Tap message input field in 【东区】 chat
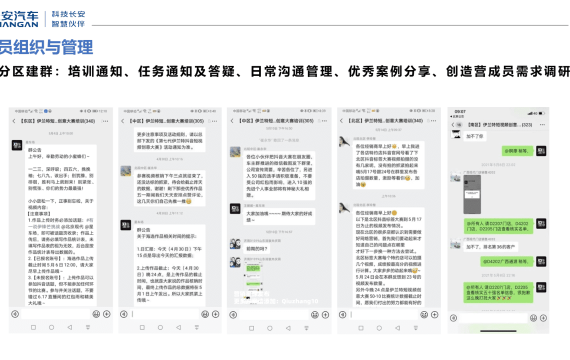Viewport: 570px width, 360px height. 55,314
